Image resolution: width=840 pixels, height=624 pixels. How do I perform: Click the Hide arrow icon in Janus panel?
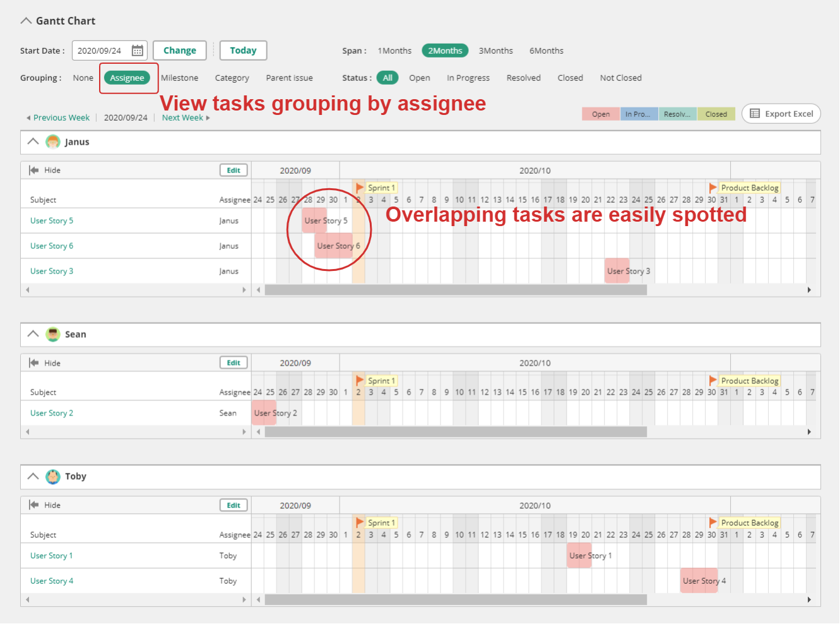click(x=33, y=169)
